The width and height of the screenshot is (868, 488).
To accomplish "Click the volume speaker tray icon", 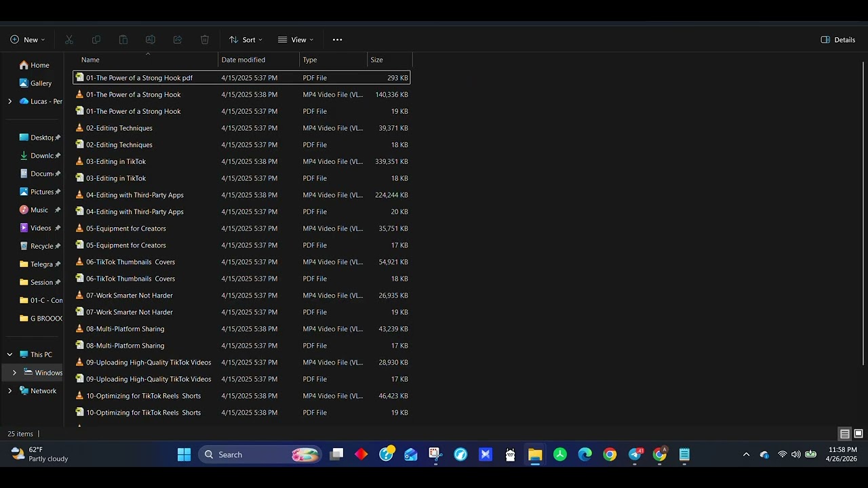I will pos(796,454).
